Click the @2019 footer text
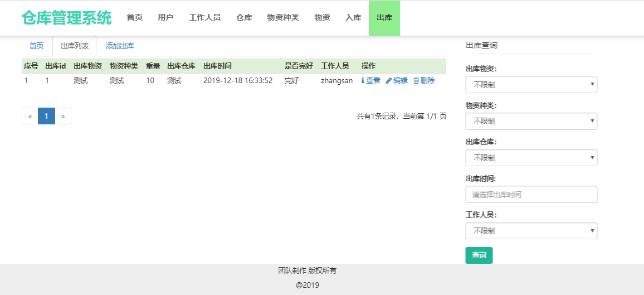 click(307, 285)
